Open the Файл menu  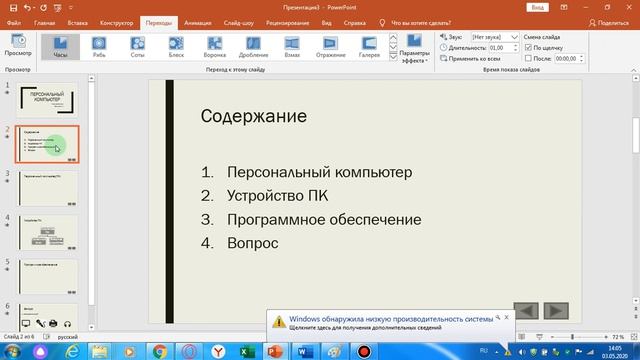(14, 23)
